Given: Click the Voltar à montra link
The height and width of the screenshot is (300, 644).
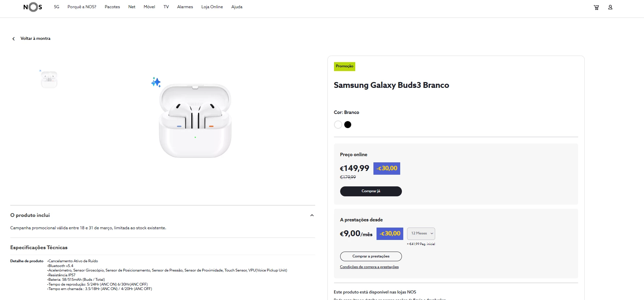Looking at the screenshot, I should (35, 38).
